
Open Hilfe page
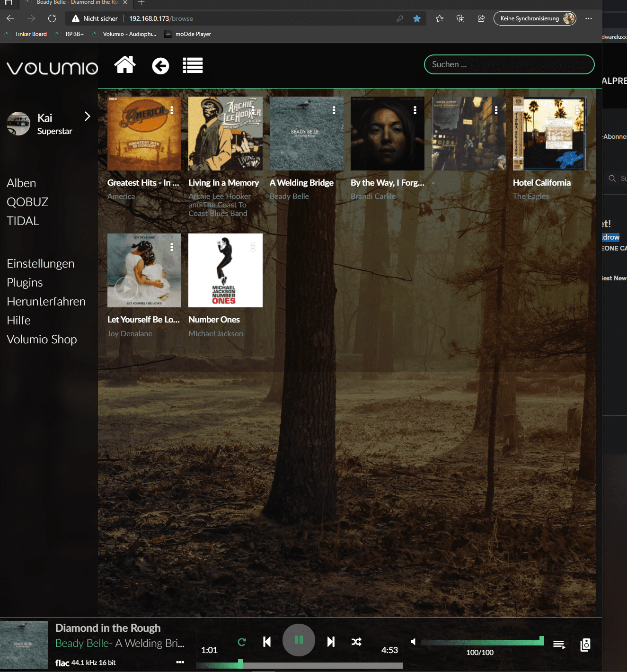(x=19, y=321)
